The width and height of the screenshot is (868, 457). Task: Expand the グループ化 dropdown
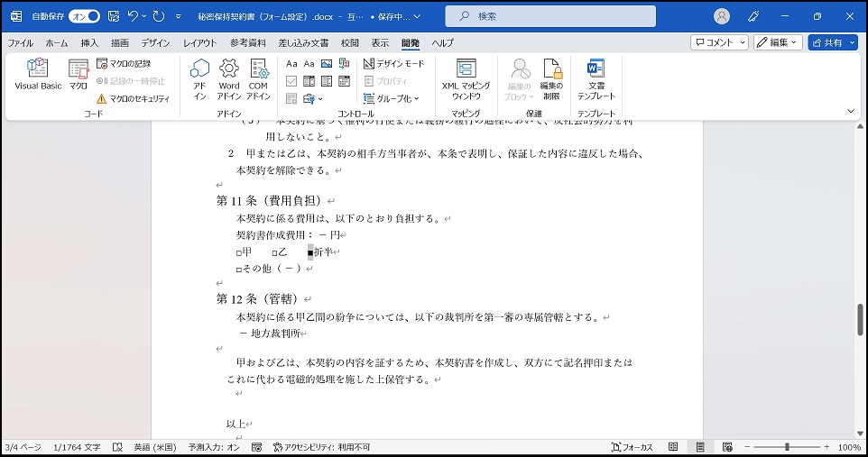[x=392, y=98]
